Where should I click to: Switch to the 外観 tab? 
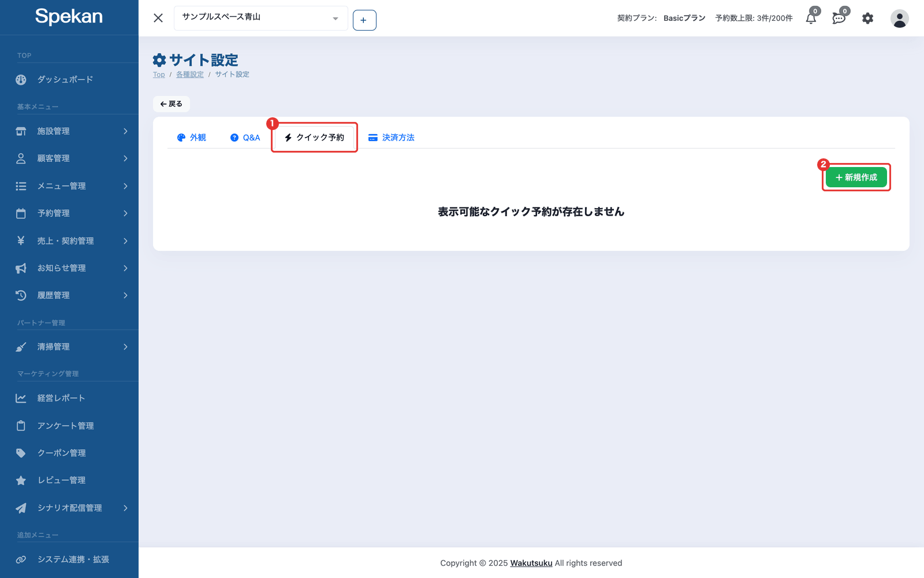point(192,138)
